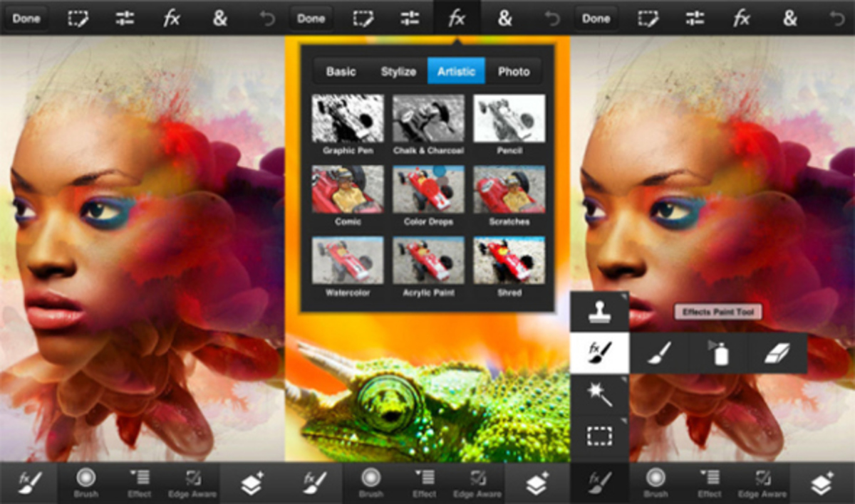Open the Effect list in left screen
855x504 pixels.
pyautogui.click(x=140, y=483)
